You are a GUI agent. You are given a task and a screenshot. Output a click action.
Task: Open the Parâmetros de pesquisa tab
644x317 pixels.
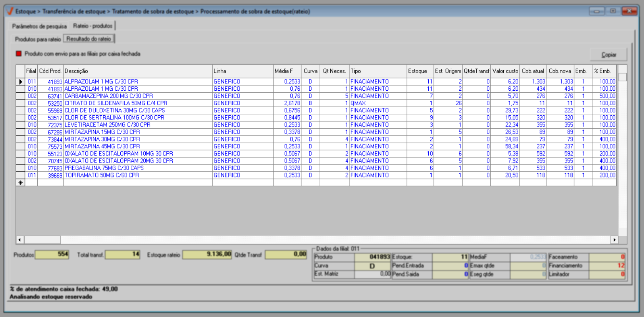click(x=39, y=26)
